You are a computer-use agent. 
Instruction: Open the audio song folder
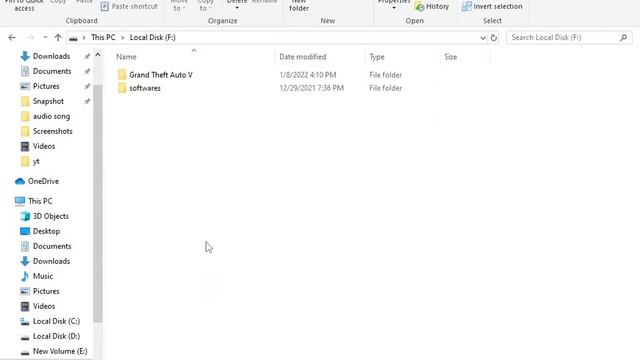pyautogui.click(x=51, y=116)
